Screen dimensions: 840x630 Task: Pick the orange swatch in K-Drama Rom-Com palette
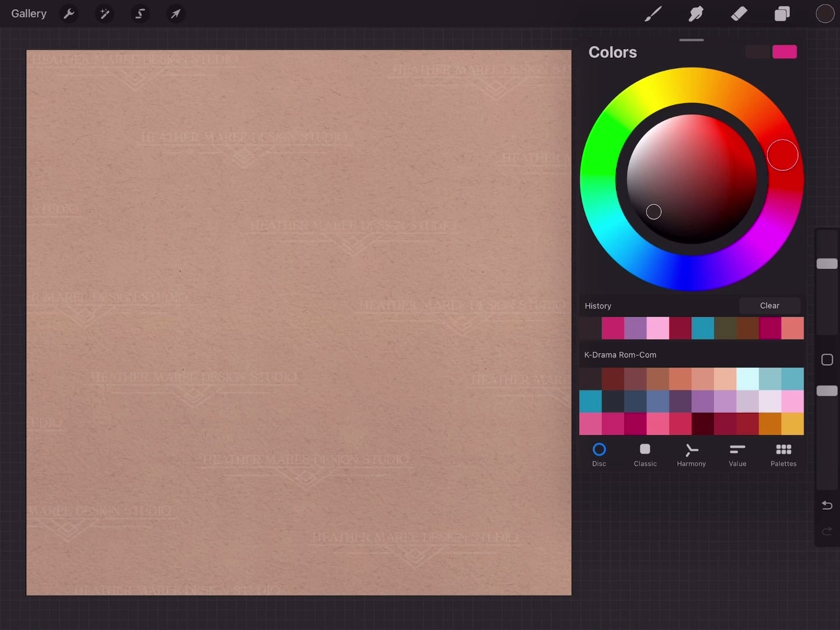point(770,424)
